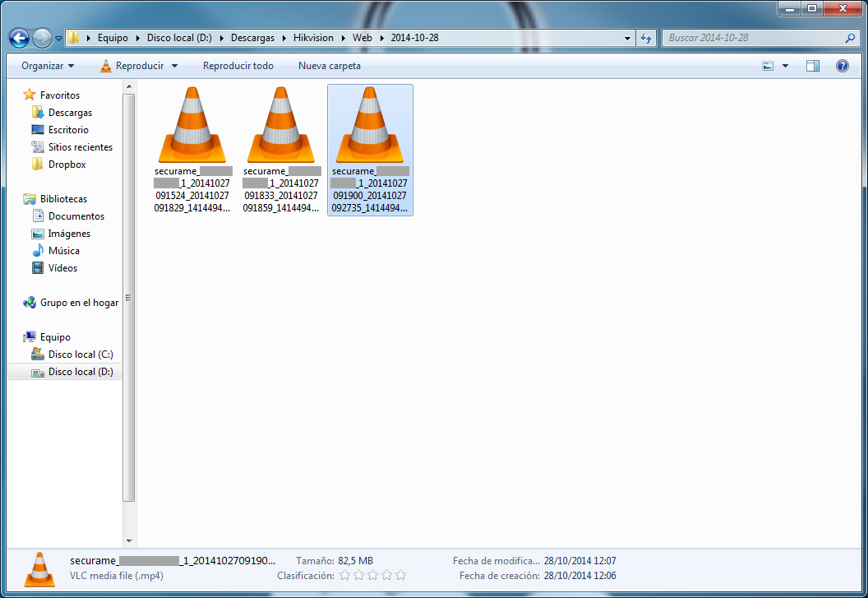Screen dimensions: 868x598
Task: Go to Hikvision breadcrumb folder
Action: [x=313, y=38]
